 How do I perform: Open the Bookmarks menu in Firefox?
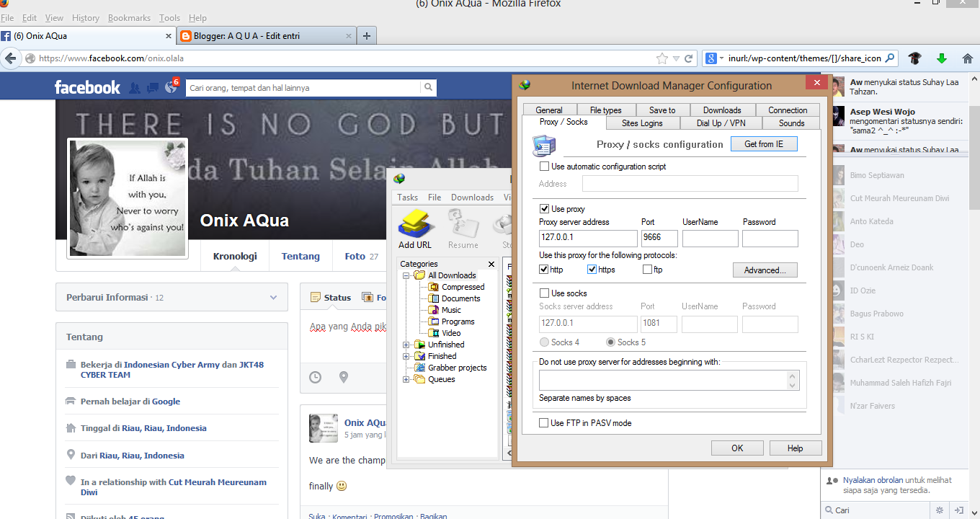[130, 17]
